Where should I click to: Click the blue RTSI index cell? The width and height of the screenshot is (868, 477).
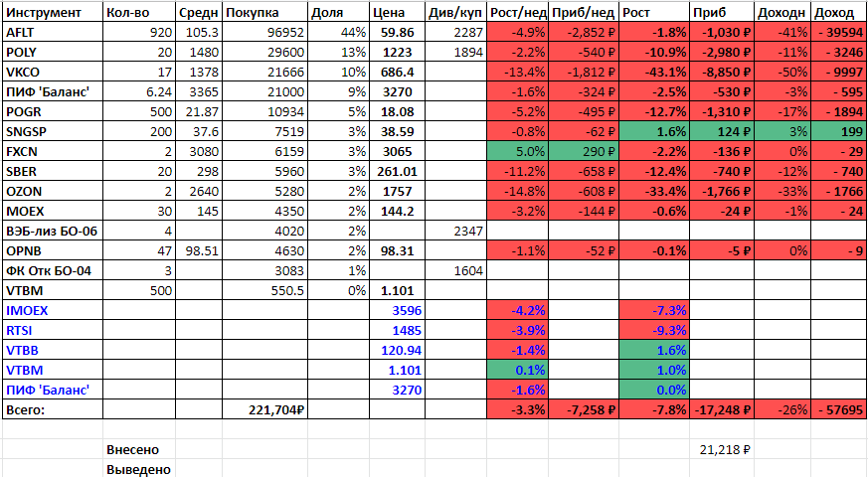tap(53, 330)
